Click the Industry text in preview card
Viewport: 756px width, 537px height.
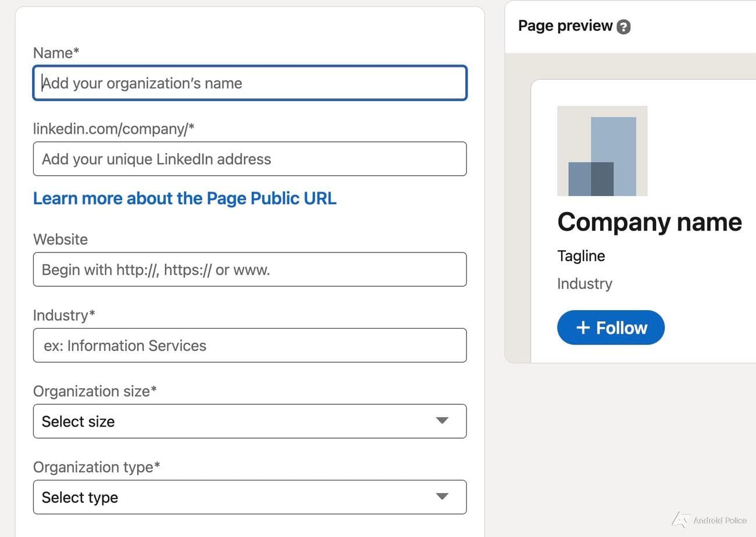584,284
